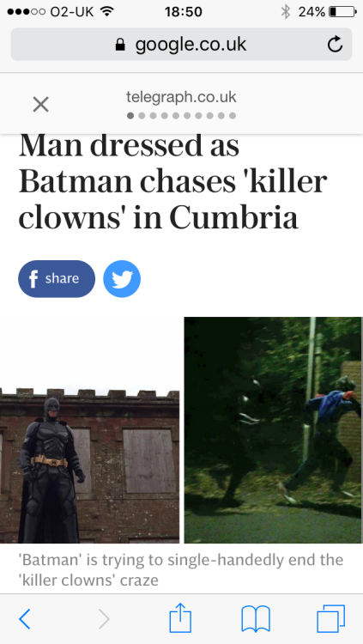Viewport: 363px width, 644px height.
Task: Show open tabs overview icon
Action: [330, 619]
